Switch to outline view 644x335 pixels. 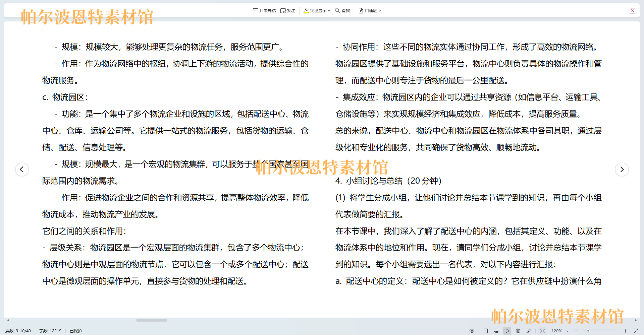[x=496, y=331]
